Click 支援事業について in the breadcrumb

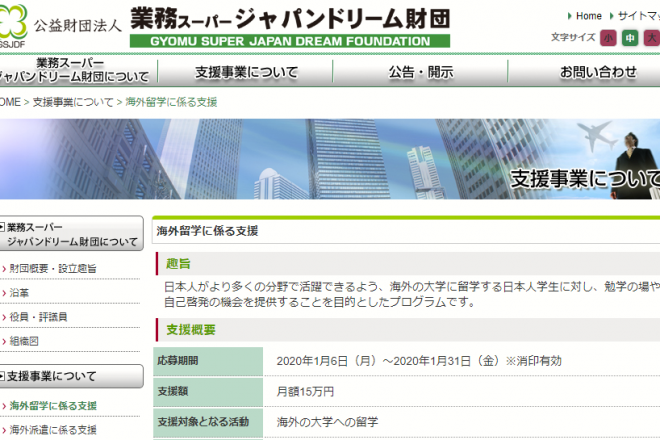pyautogui.click(x=71, y=102)
